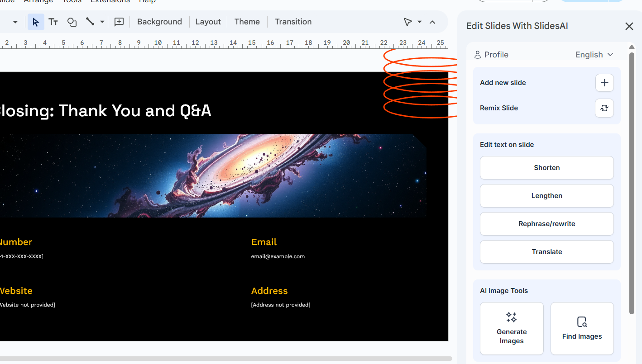Open the line tool dropdown arrow
This screenshot has width=642, height=364.
tap(101, 22)
